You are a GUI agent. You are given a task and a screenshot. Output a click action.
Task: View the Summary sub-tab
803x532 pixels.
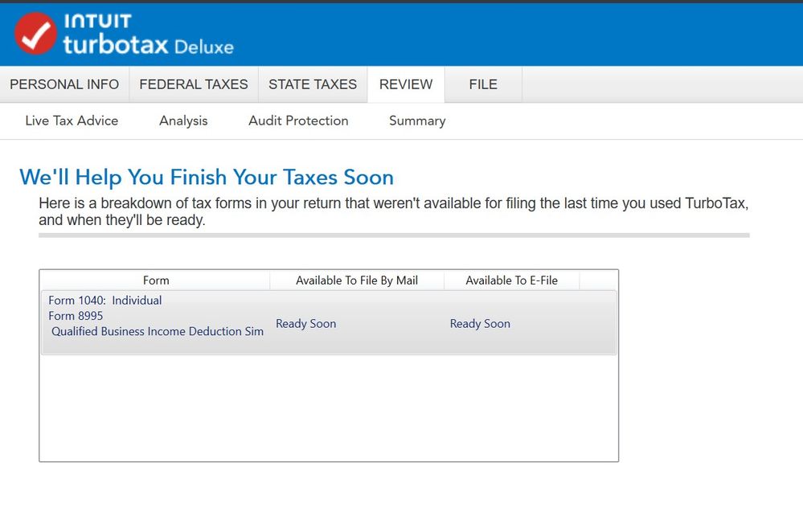[417, 121]
